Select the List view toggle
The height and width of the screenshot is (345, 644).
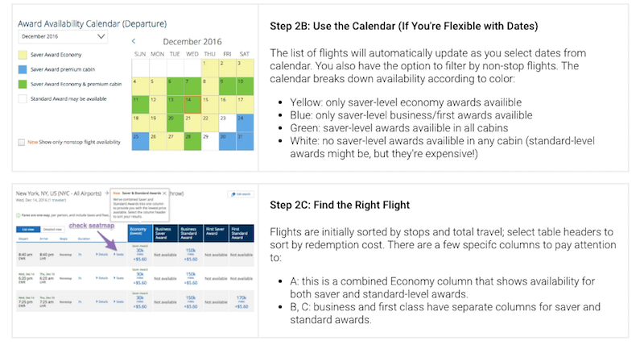point(28,230)
